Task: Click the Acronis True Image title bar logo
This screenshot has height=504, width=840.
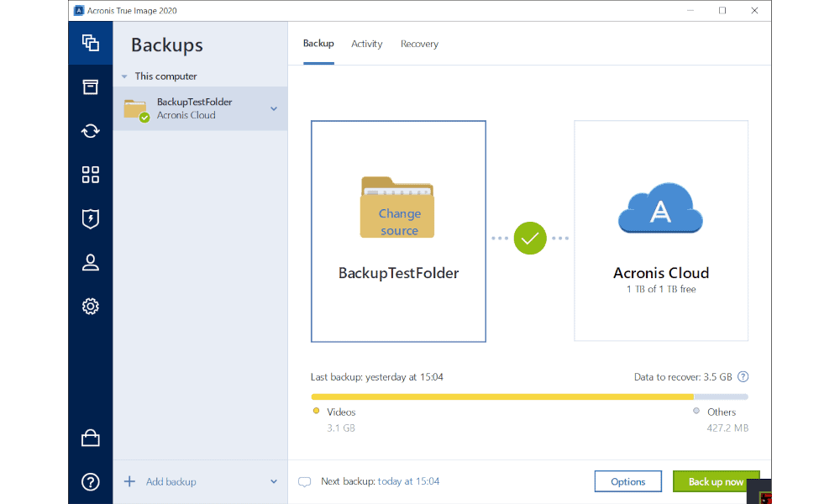Action: 79,11
